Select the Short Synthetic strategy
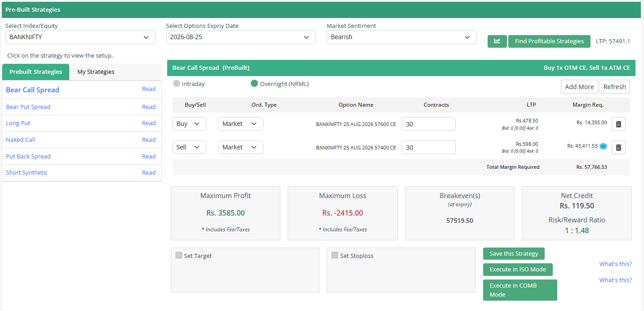The width and height of the screenshot is (644, 311). [27, 172]
